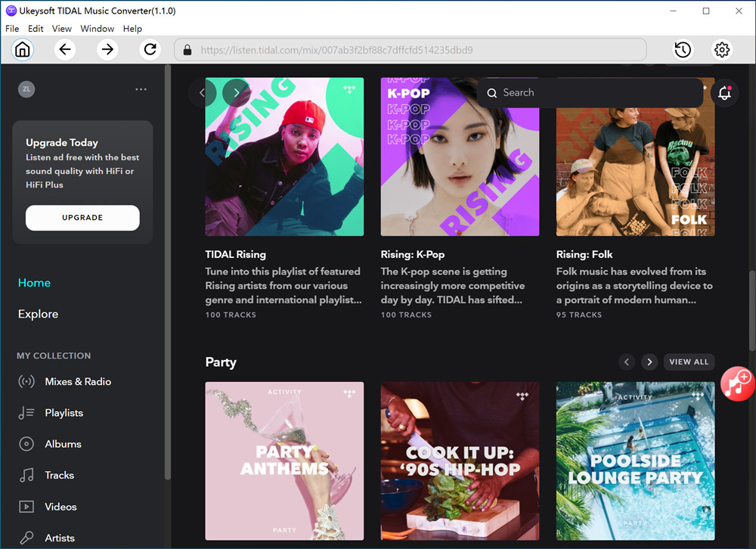Click the search magnifier icon
This screenshot has height=549, width=756.
pos(491,92)
